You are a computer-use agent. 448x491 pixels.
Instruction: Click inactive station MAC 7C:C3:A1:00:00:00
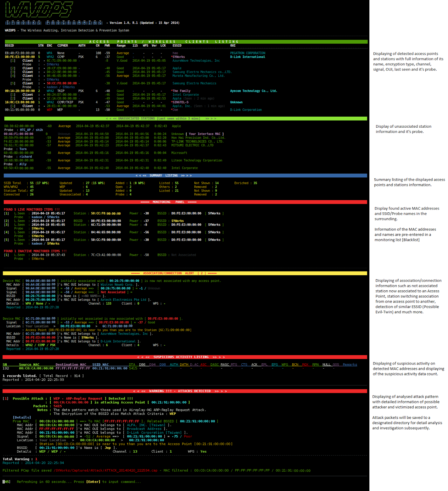(106, 255)
